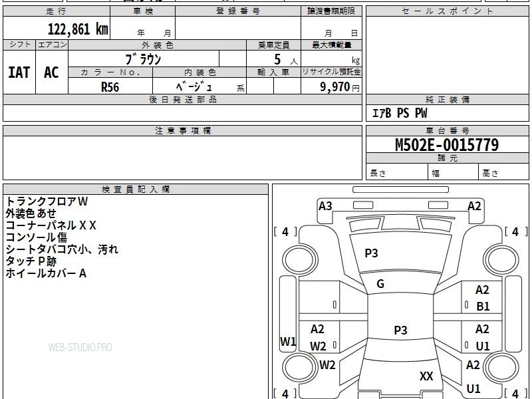Click the 高さ dimension field
Image resolution: width=532 pixels, height=399 pixels.
point(504,172)
